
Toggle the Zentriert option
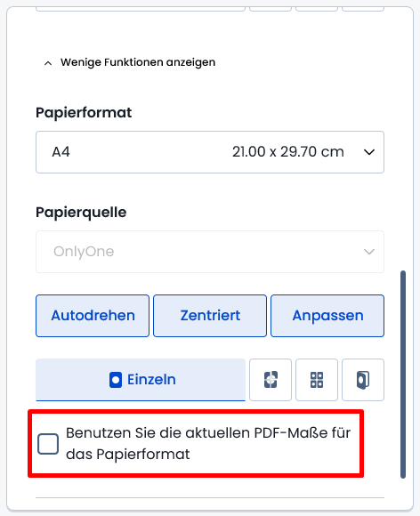click(x=210, y=316)
